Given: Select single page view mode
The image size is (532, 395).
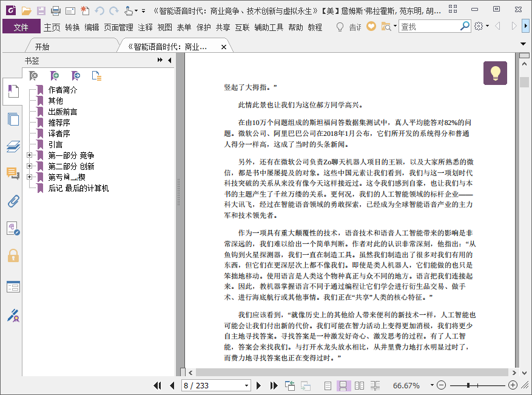Looking at the screenshot, I should pyautogui.click(x=328, y=385).
